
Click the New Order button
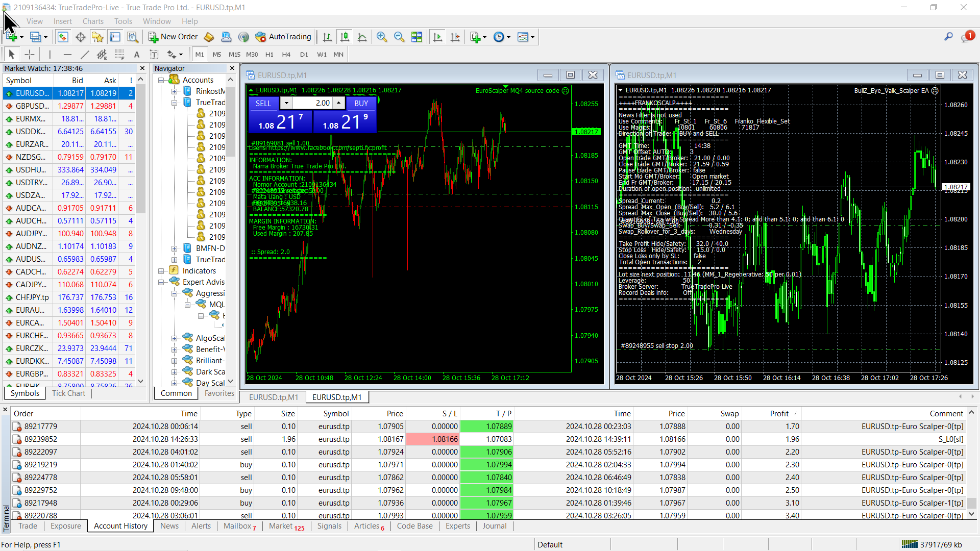click(173, 37)
